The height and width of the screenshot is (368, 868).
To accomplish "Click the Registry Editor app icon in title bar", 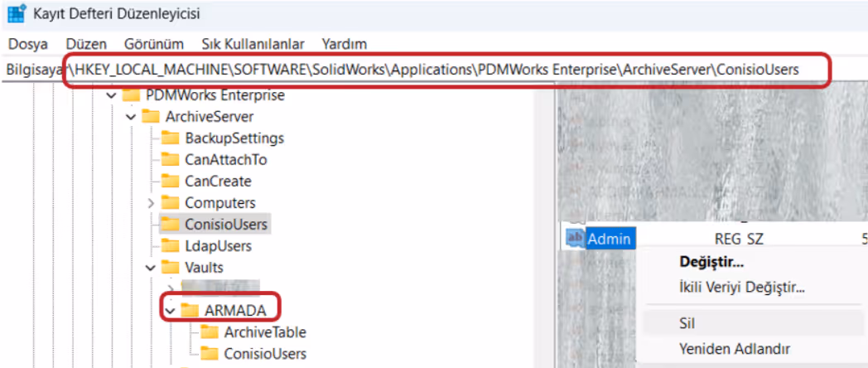I will pyautogui.click(x=16, y=13).
